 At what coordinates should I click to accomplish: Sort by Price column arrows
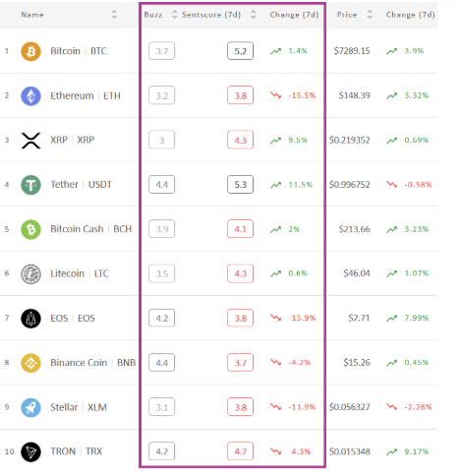pos(370,15)
